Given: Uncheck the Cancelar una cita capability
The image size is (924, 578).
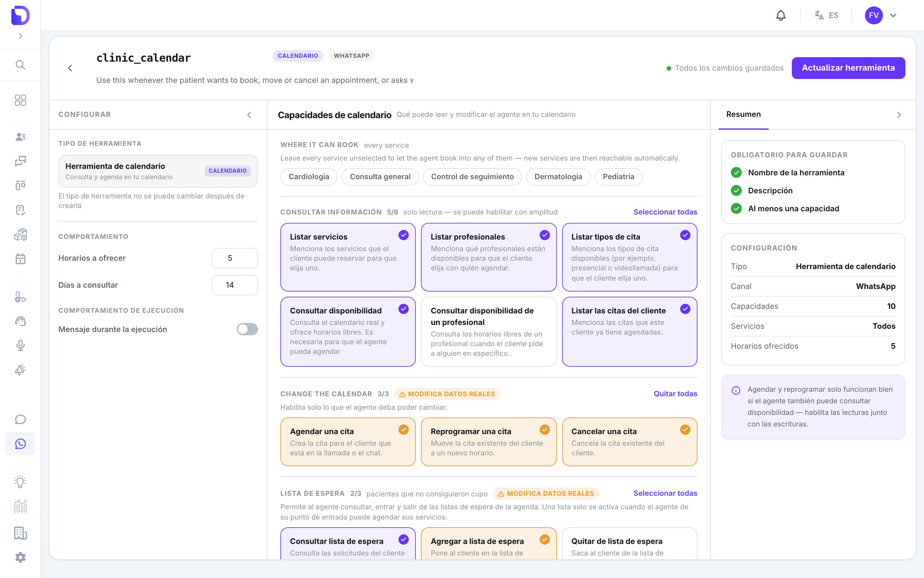Looking at the screenshot, I should tap(629, 442).
